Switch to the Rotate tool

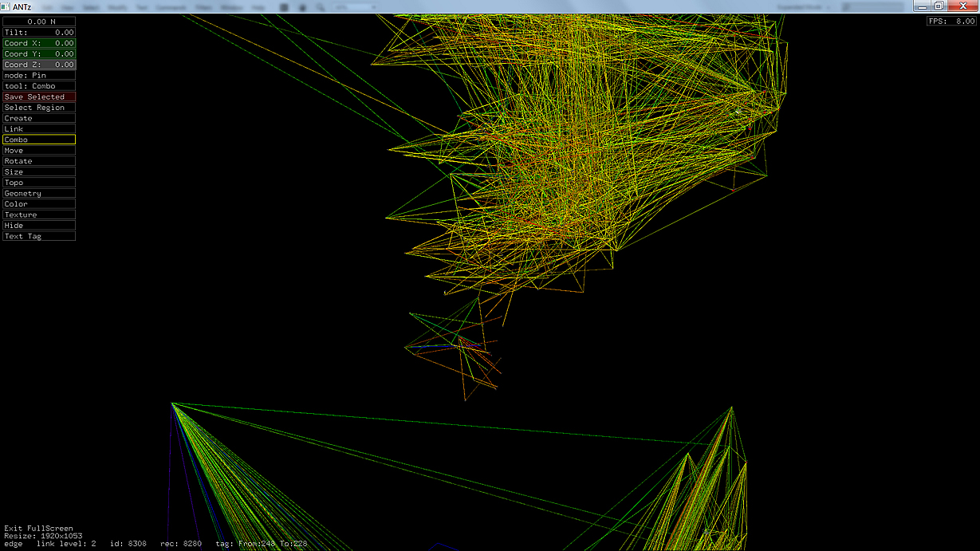tap(39, 161)
